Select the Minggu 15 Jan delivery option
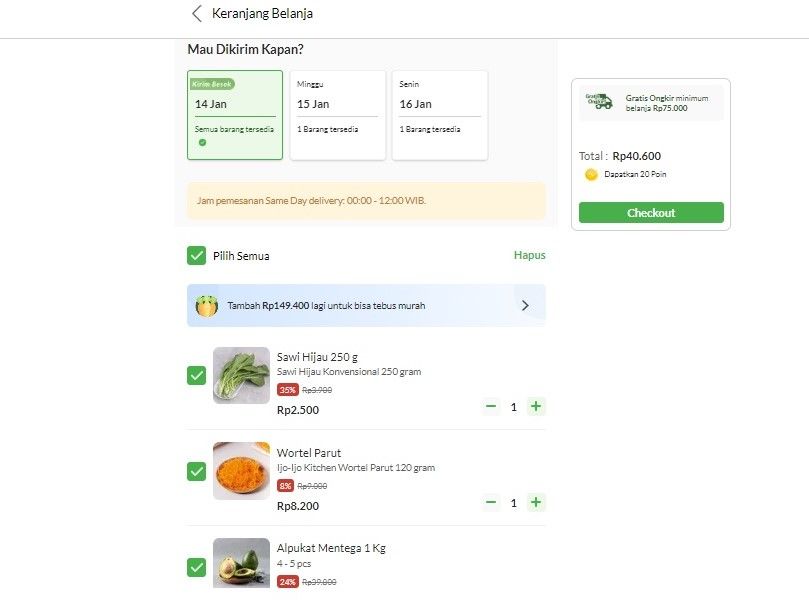Screen dimensions: 809x616 tap(337, 112)
